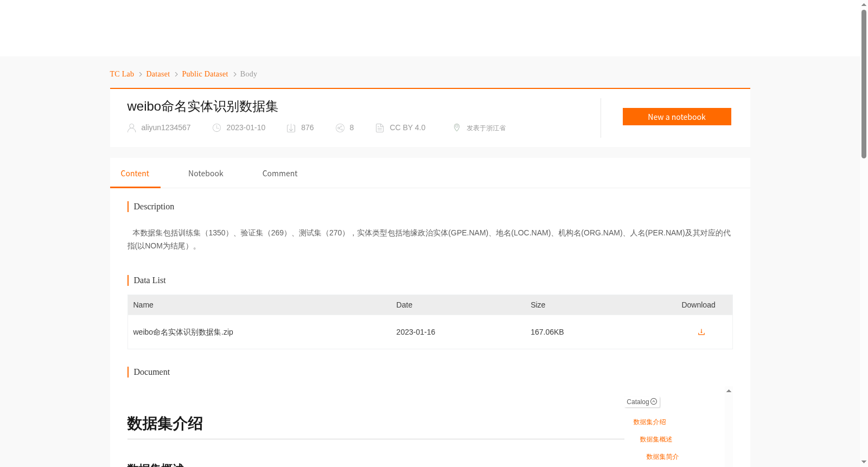Click the license document icon beside CC BY 4.0
Image resolution: width=868 pixels, height=467 pixels.
click(x=380, y=128)
